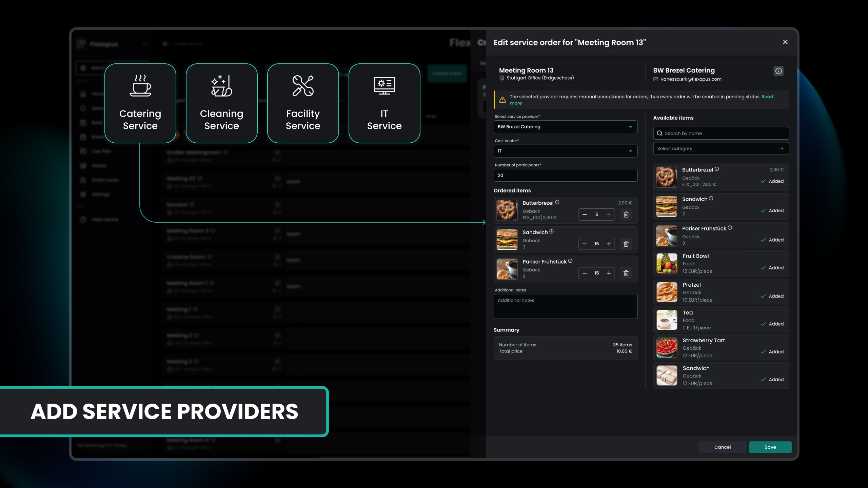Click the IT Service monitor icon
Screen dimensions: 868x488
pos(384,86)
